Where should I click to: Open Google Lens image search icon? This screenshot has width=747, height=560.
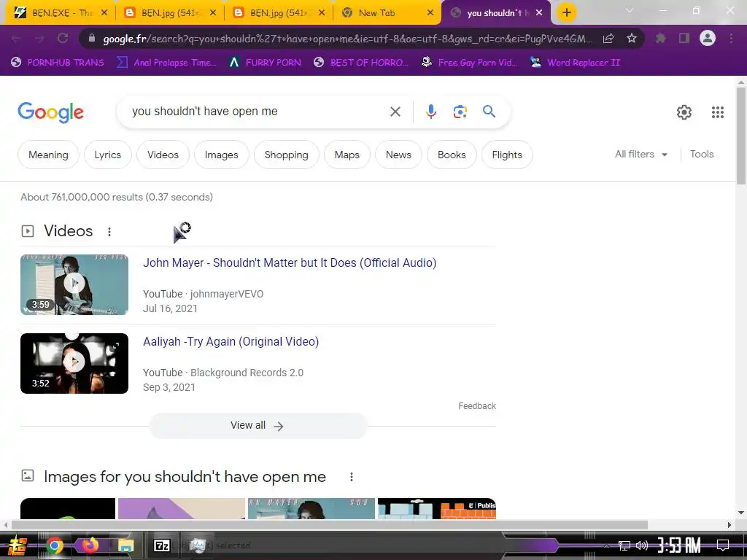click(460, 112)
